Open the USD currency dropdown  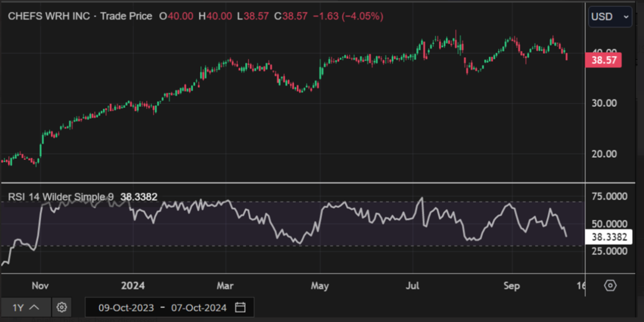(x=610, y=17)
